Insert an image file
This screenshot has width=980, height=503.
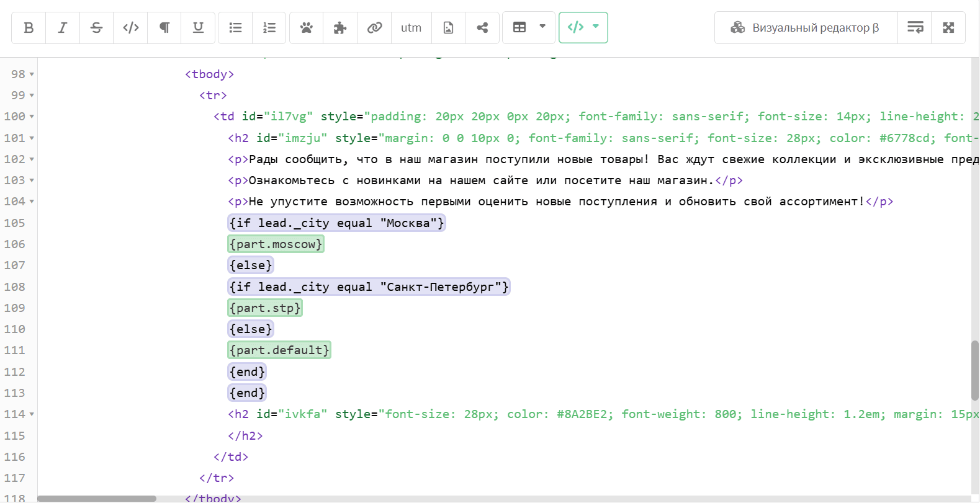[448, 28]
